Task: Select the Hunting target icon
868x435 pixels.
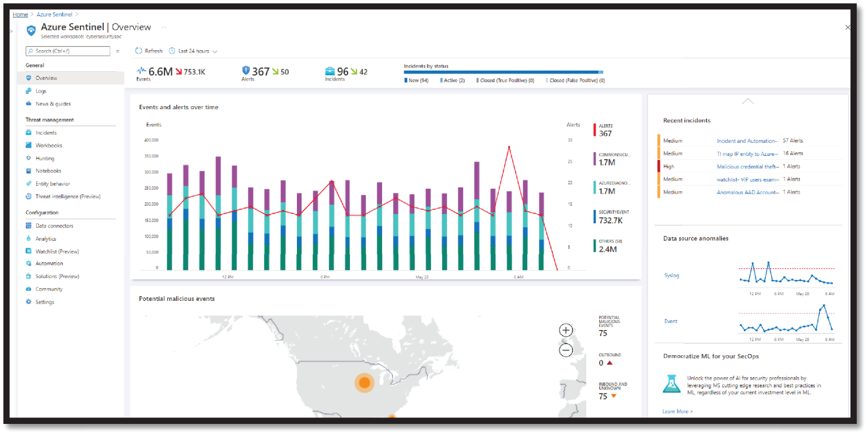Action: point(29,159)
